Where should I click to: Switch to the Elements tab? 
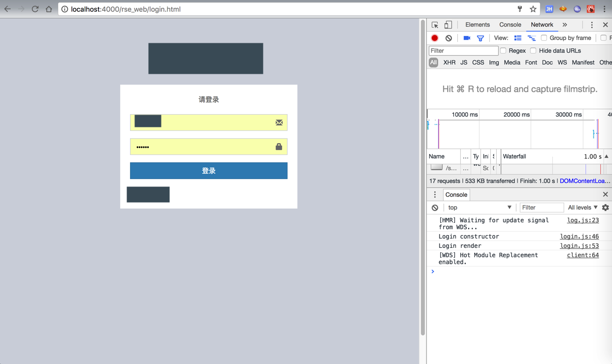click(478, 25)
